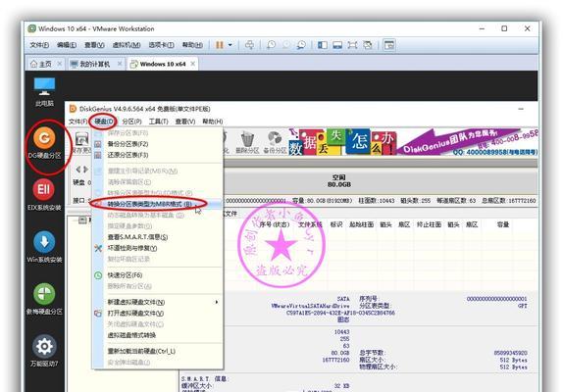Click the 删除分区 trash can toolbar icon
The image size is (563, 392).
[x=247, y=143]
